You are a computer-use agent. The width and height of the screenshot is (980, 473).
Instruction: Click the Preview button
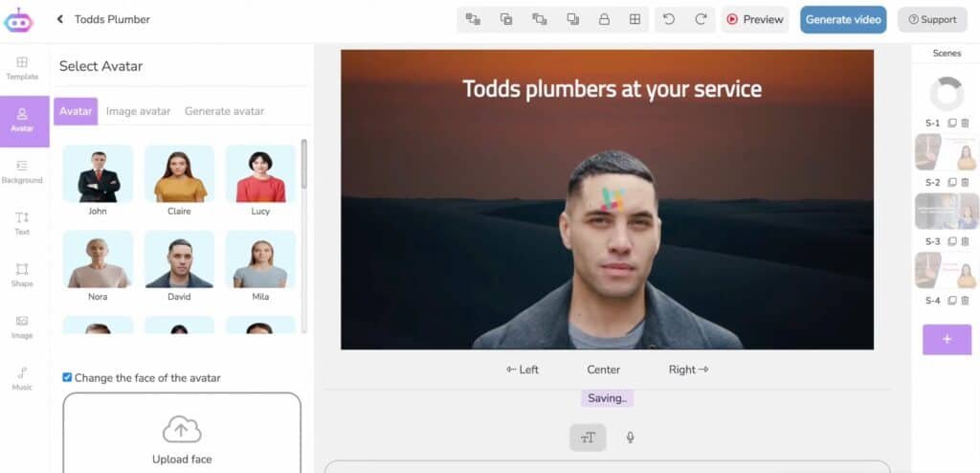(x=754, y=19)
